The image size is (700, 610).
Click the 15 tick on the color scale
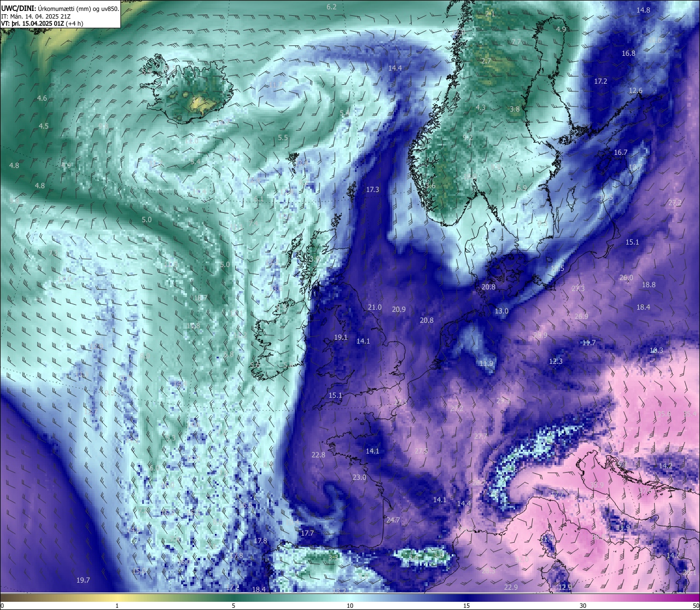click(466, 606)
